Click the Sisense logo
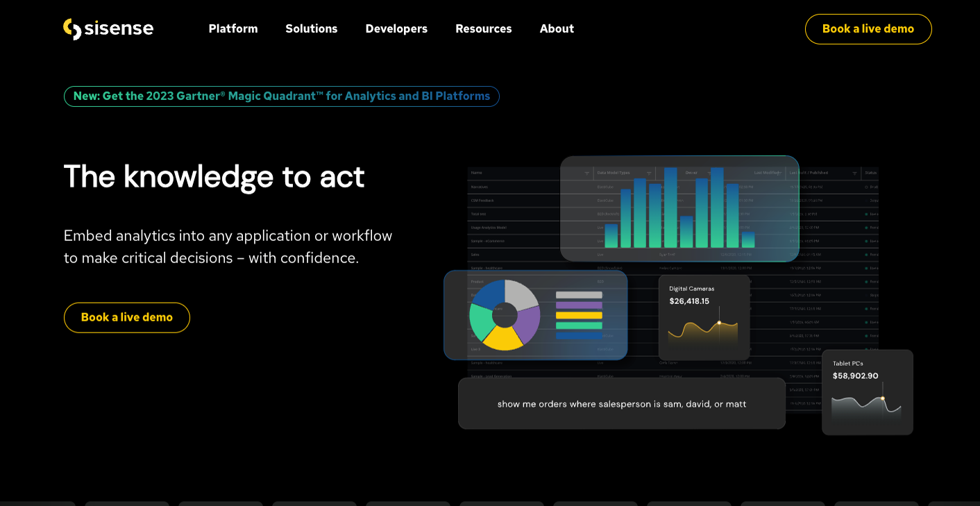The image size is (980, 506). (108, 28)
